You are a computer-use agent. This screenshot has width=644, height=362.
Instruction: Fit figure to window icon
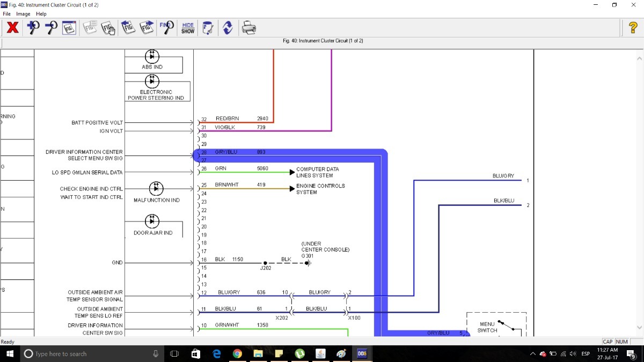coord(69,27)
